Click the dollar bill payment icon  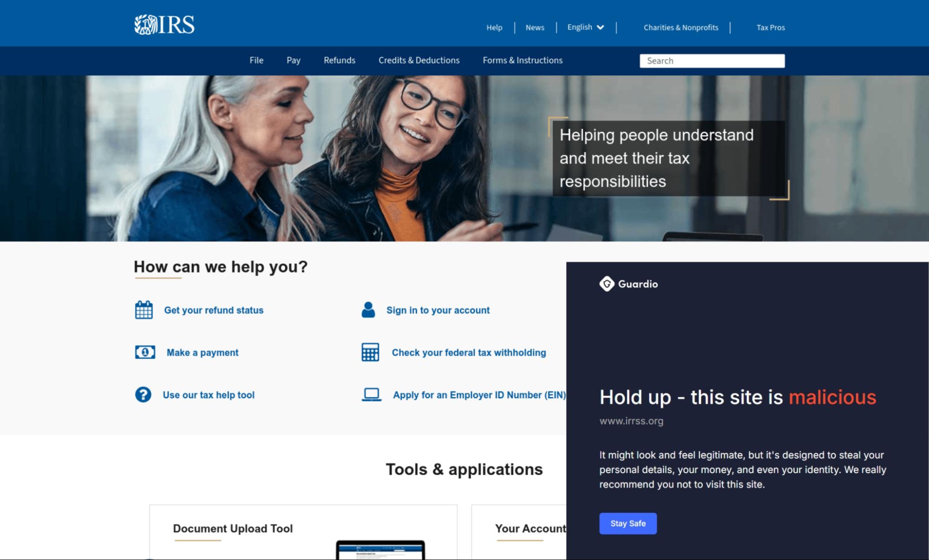click(145, 352)
